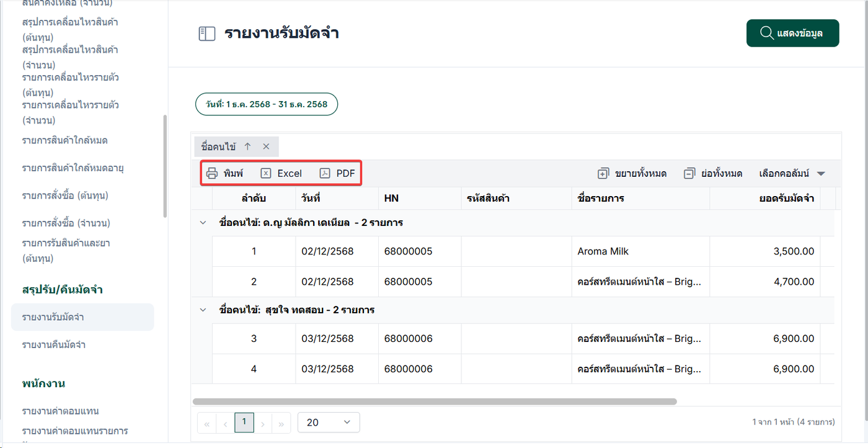Viewport: 868px width, 448px height.
Task: Go to first page of results
Action: (x=206, y=423)
